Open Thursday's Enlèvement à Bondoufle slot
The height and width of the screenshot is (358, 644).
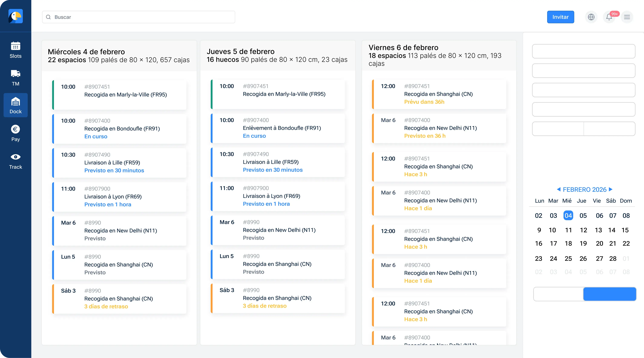278,128
